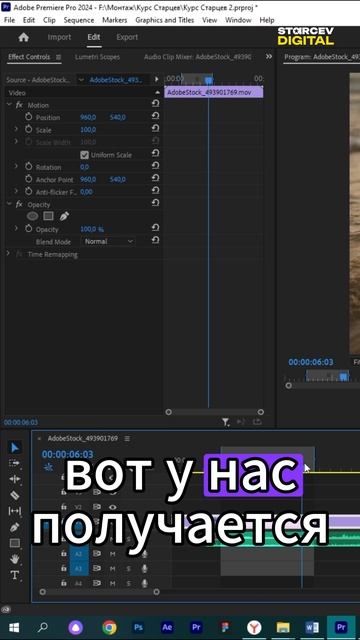Mute audio track A3
Image resolution: width=360 pixels, height=640 pixels.
click(112, 568)
